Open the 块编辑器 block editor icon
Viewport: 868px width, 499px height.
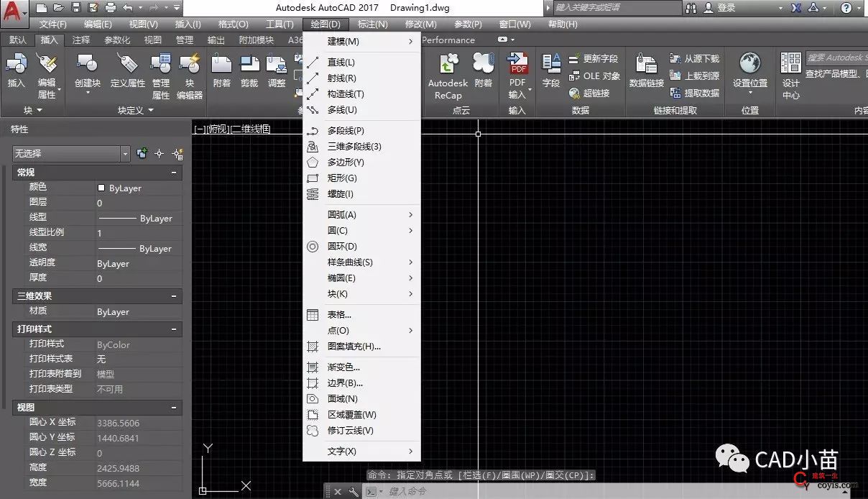[x=190, y=63]
